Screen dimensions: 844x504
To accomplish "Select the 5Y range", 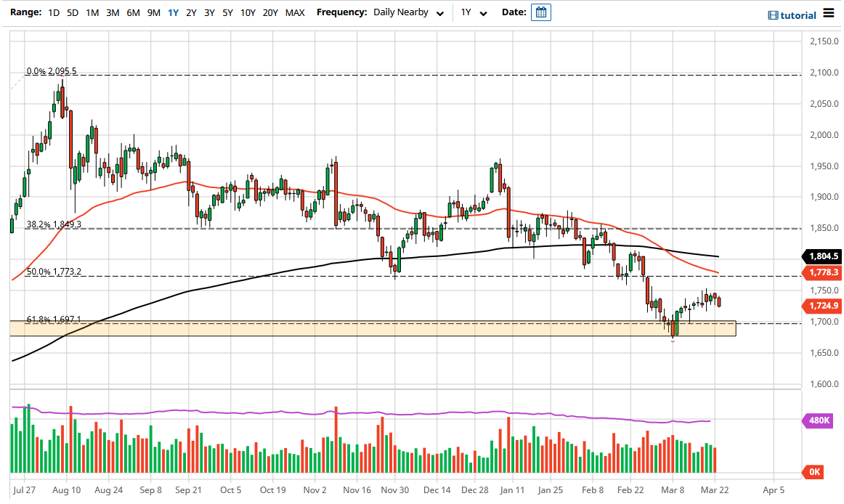I will click(x=227, y=12).
